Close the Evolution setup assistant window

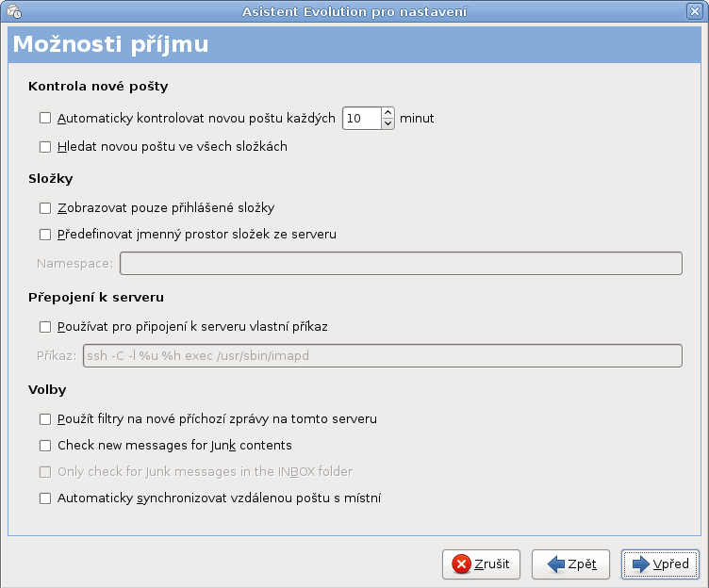point(695,11)
